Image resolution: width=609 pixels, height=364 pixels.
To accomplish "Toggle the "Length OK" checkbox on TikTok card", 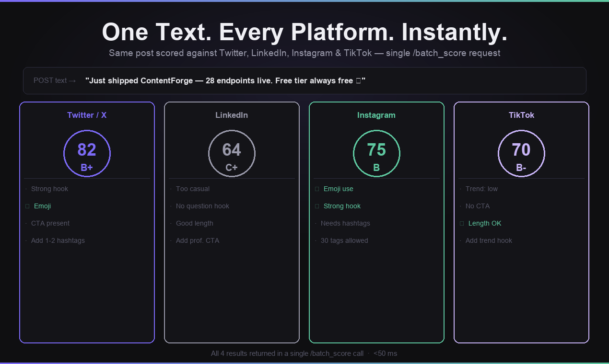I will coord(461,223).
